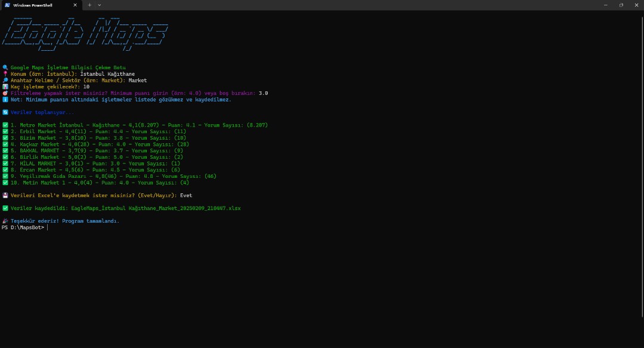Click the text 'İstanbul Kağıthane' after Konum
The width and height of the screenshot is (644, 348).
[107, 74]
